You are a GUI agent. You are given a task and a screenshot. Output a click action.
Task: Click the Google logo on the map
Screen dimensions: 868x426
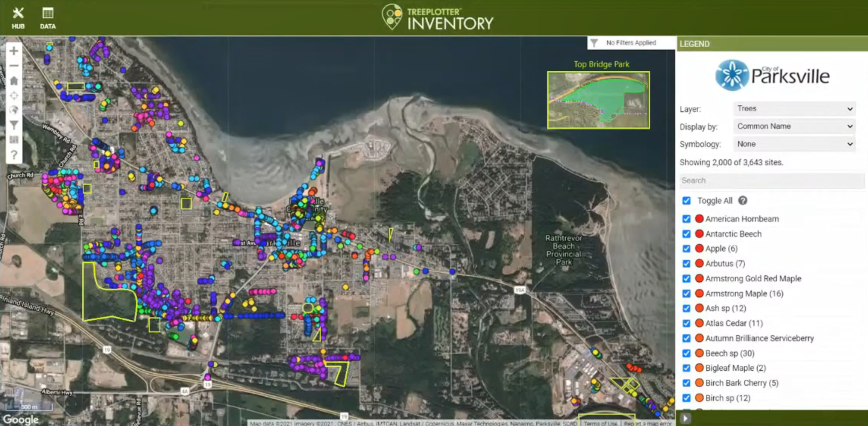[x=21, y=419]
